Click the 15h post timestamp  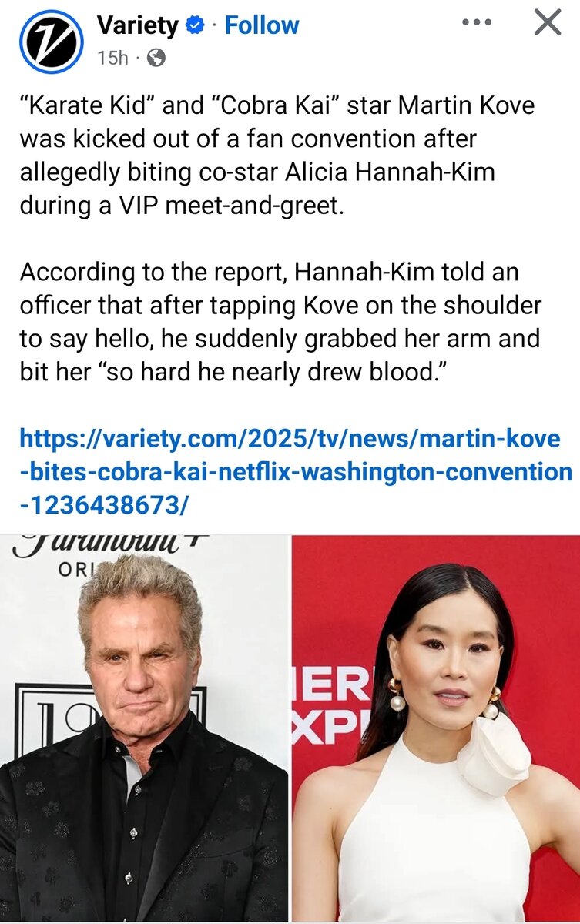pos(112,58)
